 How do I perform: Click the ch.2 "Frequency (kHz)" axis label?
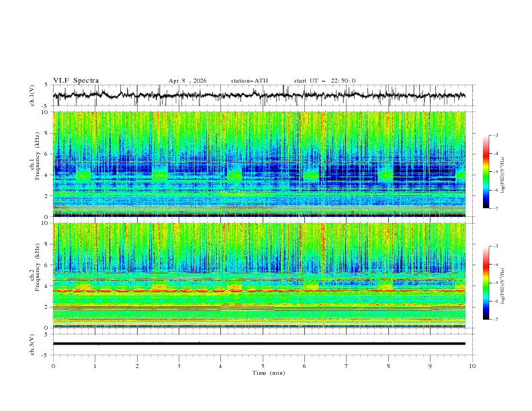pyautogui.click(x=38, y=267)
